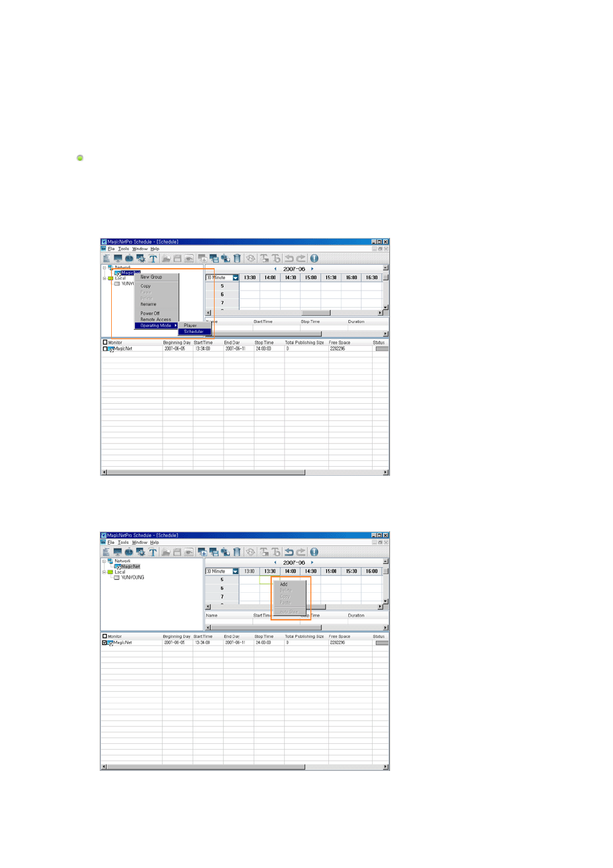Screen dimensions: 613x868
Task: Click the large T text icon in the Operating Mode window toolbar
Action: pos(153,258)
